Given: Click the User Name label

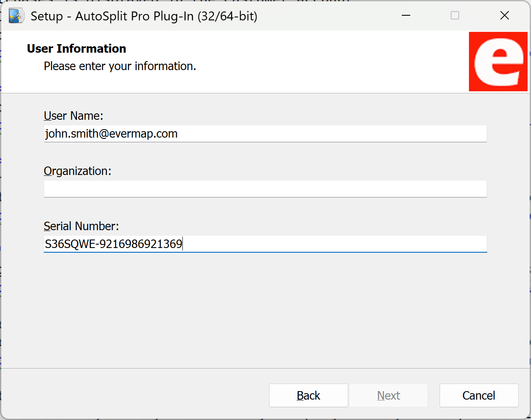Looking at the screenshot, I should point(73,116).
